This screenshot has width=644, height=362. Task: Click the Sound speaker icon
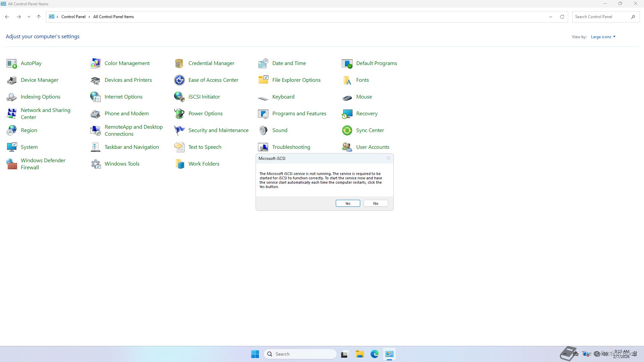[x=263, y=130]
